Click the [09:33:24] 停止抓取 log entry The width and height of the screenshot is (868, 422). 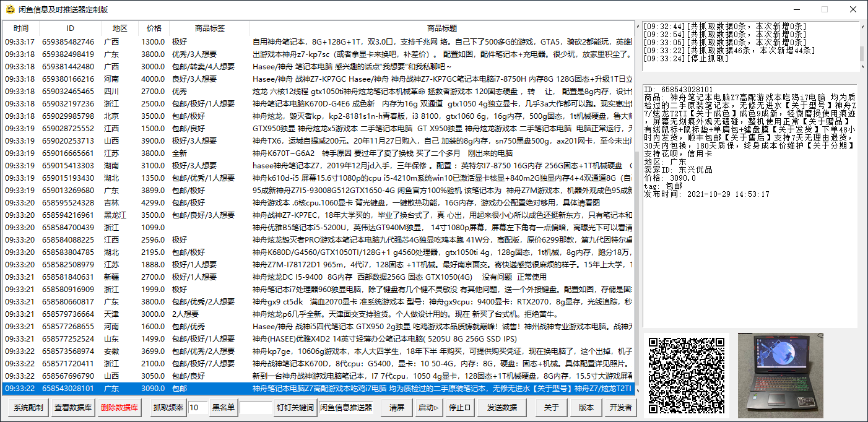point(687,58)
